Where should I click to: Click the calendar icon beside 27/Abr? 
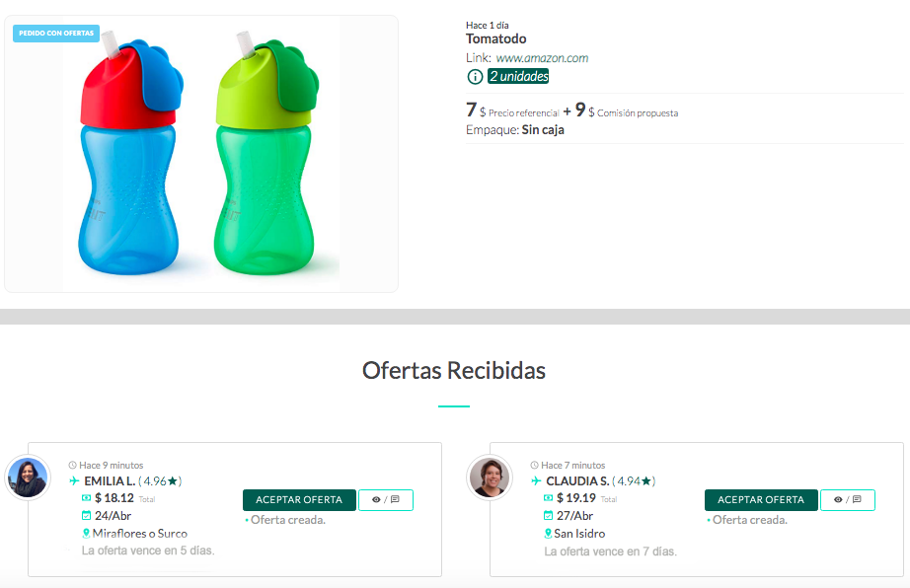pyautogui.click(x=548, y=515)
